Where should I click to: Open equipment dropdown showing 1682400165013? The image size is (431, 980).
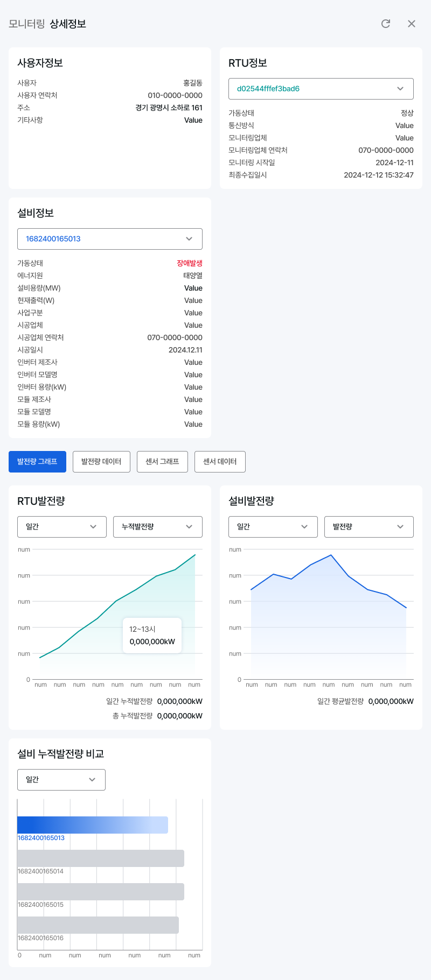(x=110, y=239)
